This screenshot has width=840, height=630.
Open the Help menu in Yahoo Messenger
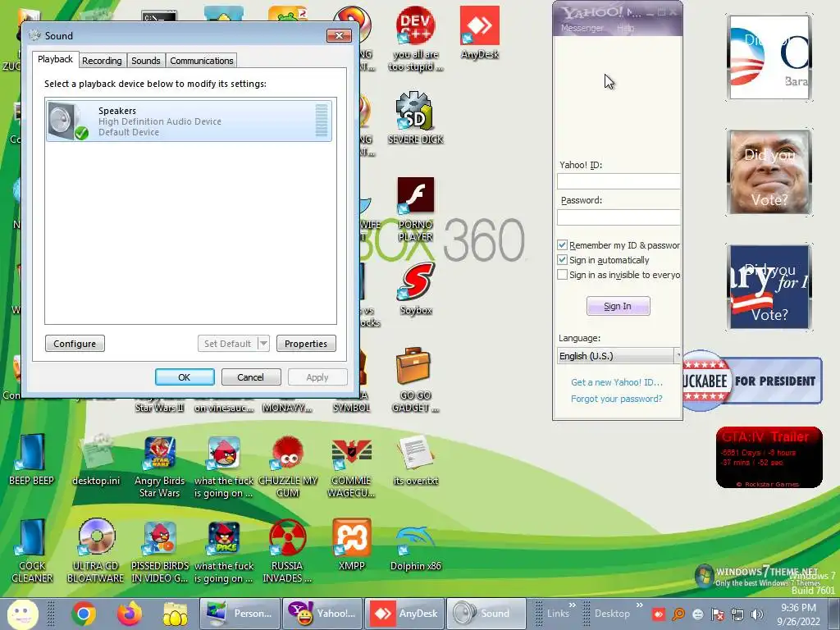(x=625, y=28)
